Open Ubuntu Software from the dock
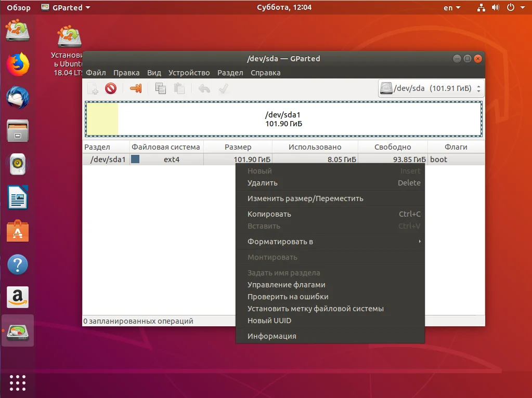The image size is (532, 398). tap(18, 232)
